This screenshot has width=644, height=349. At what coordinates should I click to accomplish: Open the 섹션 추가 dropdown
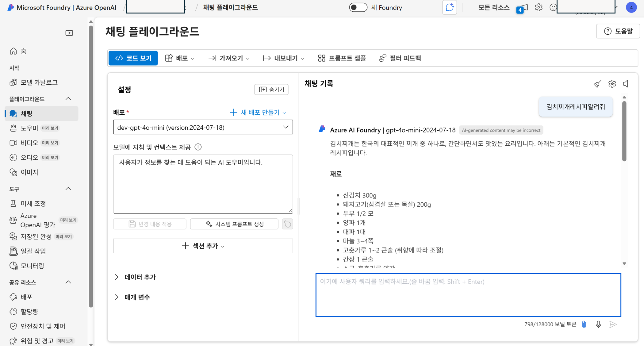click(x=203, y=246)
